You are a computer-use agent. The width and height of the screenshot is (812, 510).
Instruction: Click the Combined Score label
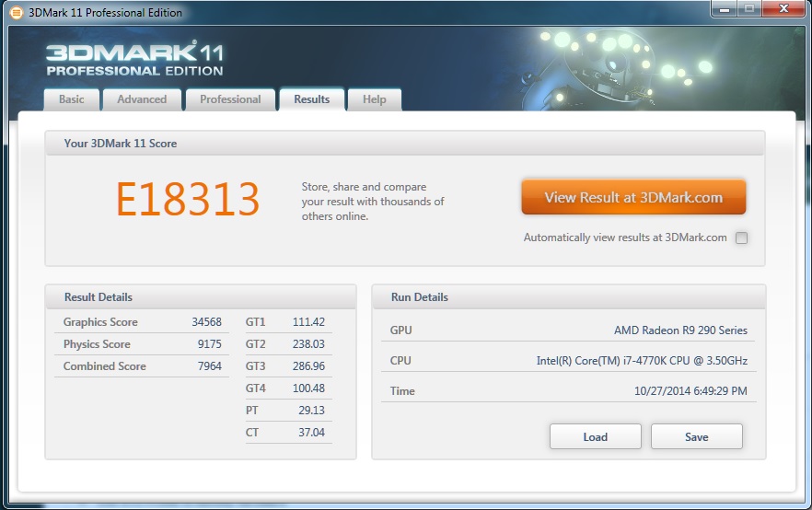pos(105,366)
